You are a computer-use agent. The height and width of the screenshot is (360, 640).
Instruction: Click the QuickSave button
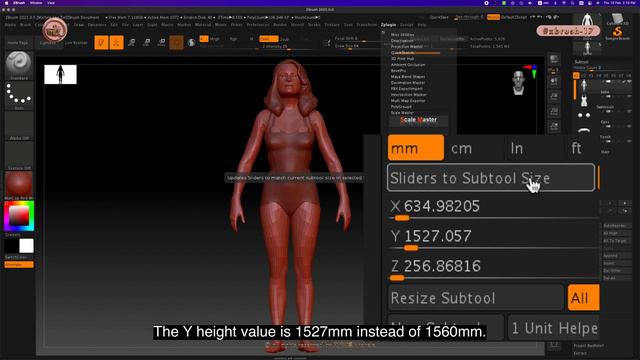coord(439,17)
